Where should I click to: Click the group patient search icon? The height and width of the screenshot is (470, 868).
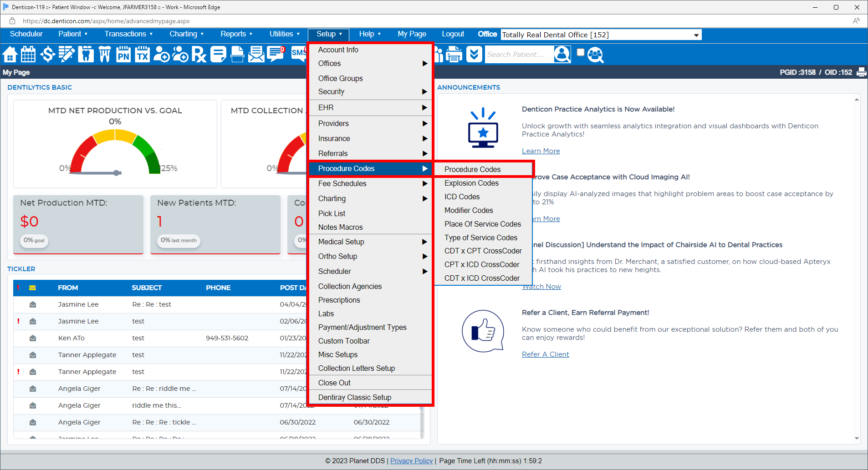(595, 55)
